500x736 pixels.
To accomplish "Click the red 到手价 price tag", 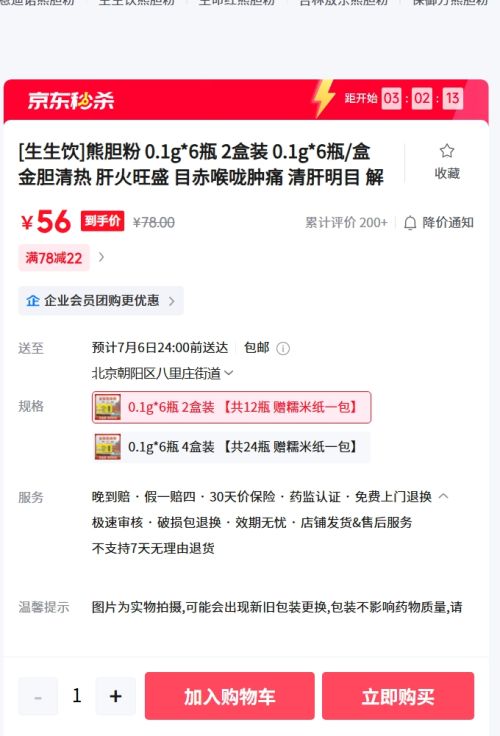I will [x=102, y=221].
